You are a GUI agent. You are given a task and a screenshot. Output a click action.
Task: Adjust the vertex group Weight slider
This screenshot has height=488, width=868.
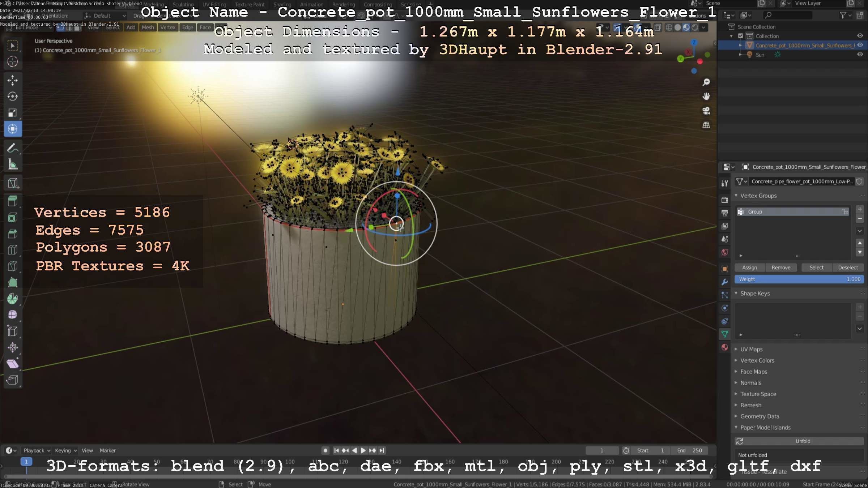point(799,279)
